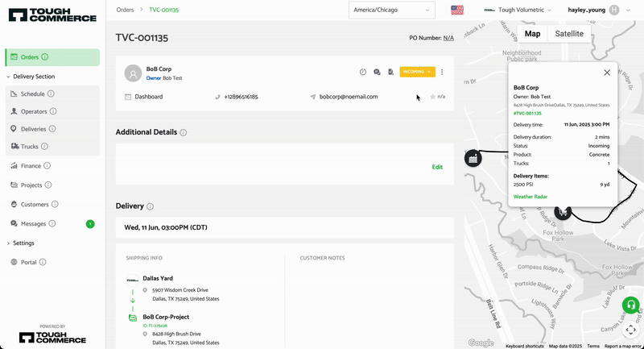
Task: Open the INCOMING status dropdown
Action: [417, 72]
